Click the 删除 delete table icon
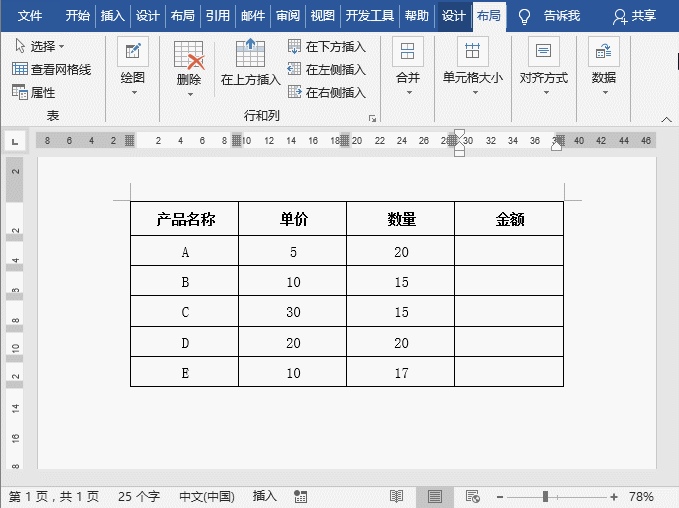The width and height of the screenshot is (679, 508). click(x=189, y=55)
